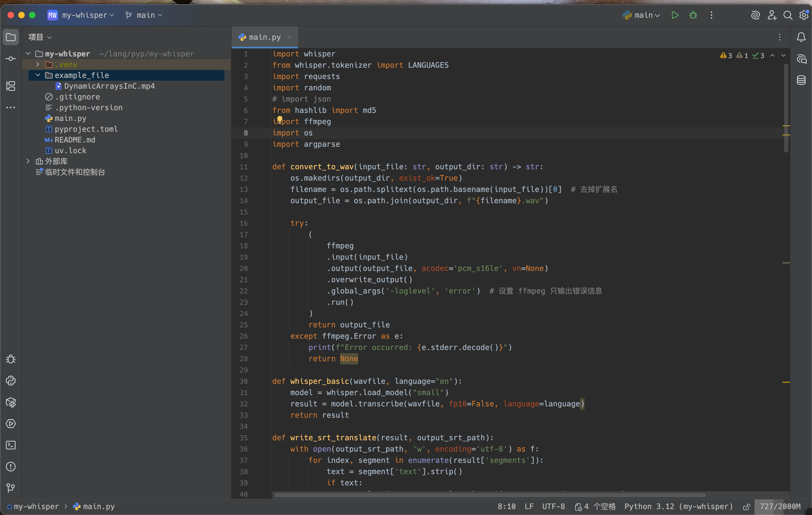Start debugging with the bug icon
The width and height of the screenshot is (812, 515).
693,15
